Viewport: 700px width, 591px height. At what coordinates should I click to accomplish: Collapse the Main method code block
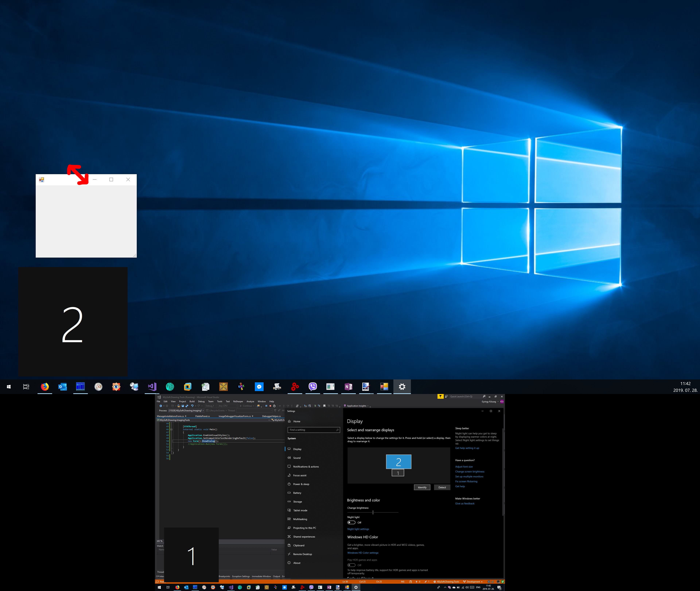(171, 430)
